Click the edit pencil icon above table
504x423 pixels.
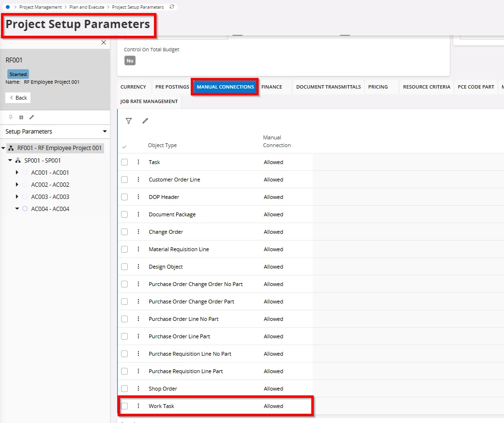coord(145,121)
